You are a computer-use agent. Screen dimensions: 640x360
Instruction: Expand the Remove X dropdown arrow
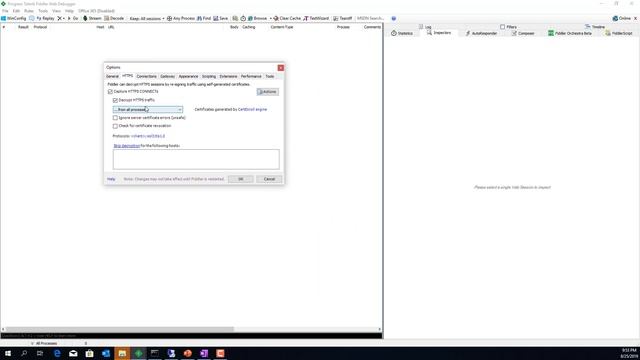point(64,18)
